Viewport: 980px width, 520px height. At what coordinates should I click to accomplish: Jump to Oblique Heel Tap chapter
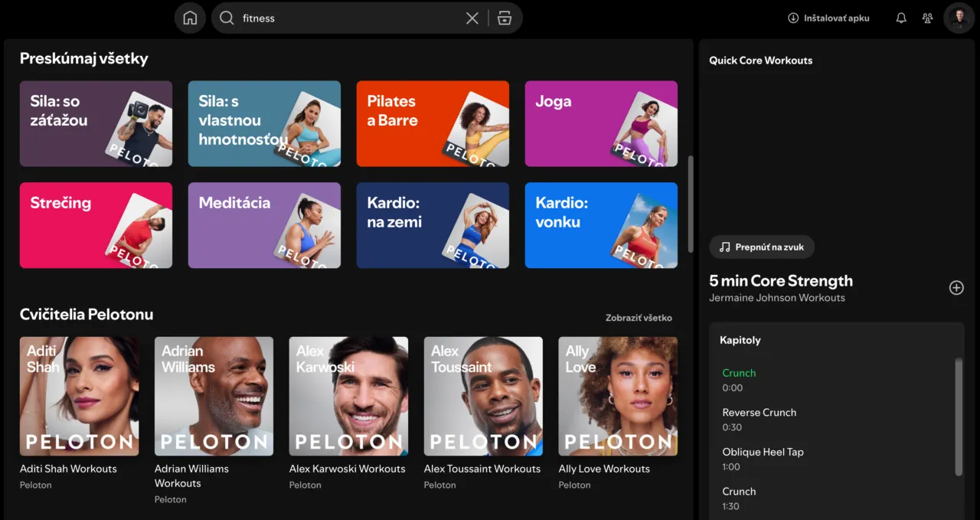coord(763,453)
